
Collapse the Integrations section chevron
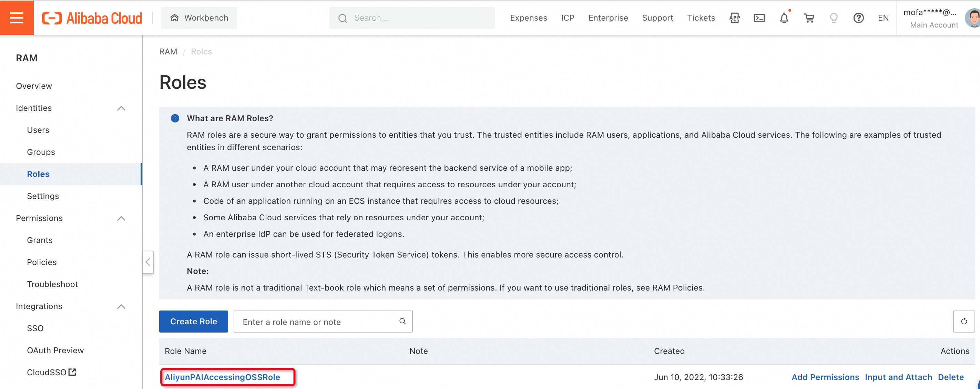pyautogui.click(x=121, y=307)
